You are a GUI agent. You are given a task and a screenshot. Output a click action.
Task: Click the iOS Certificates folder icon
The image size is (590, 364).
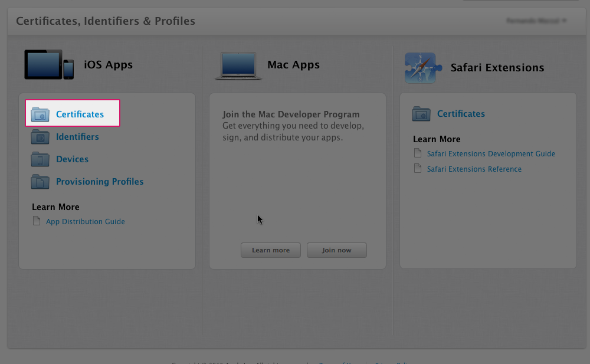40,114
